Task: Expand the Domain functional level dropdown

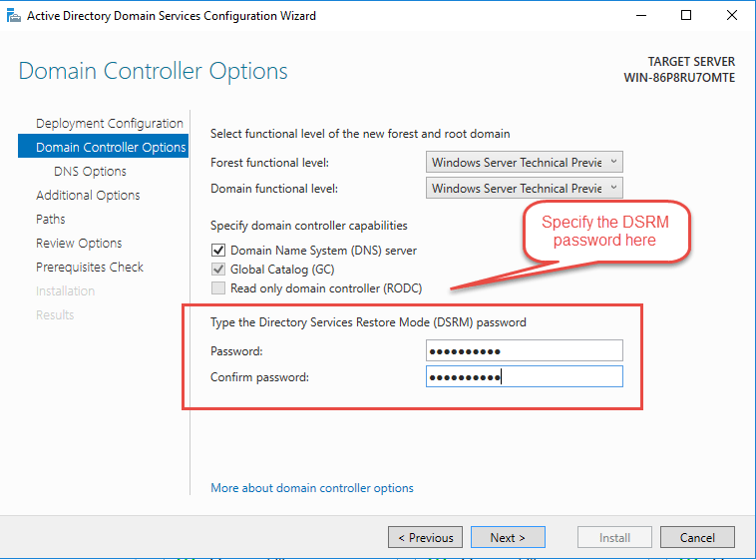Action: pyautogui.click(x=524, y=188)
